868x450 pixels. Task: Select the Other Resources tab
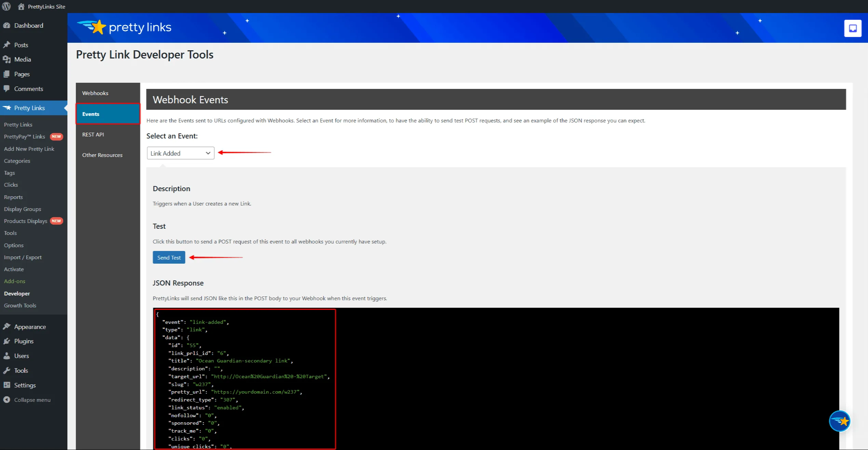point(102,155)
